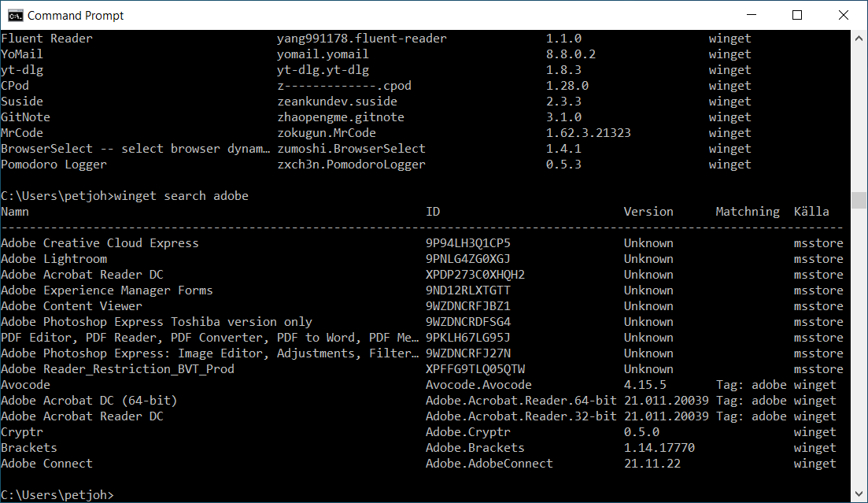Viewport: 868px width, 503px height.
Task: Click 'zeankundev.suside' ID
Action: point(337,102)
